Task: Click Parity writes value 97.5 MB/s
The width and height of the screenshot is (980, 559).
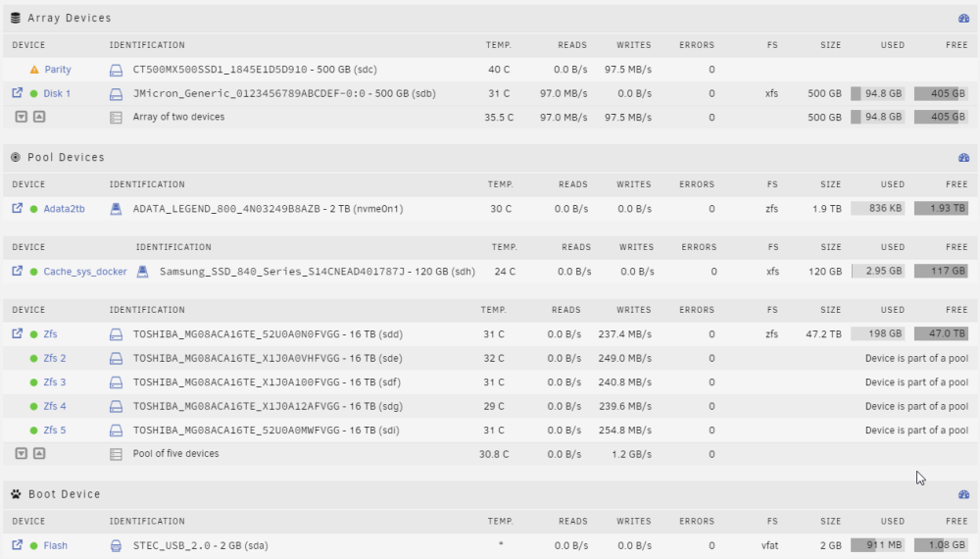Action: click(627, 70)
